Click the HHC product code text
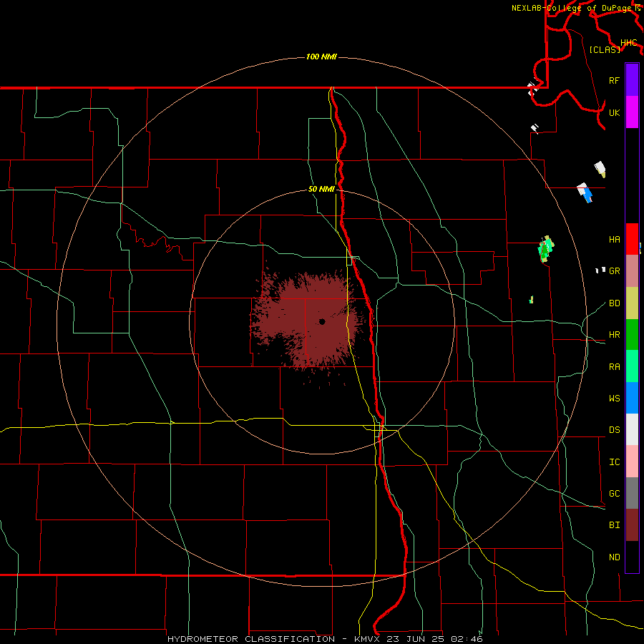Image resolution: width=644 pixels, height=644 pixels. tap(628, 43)
